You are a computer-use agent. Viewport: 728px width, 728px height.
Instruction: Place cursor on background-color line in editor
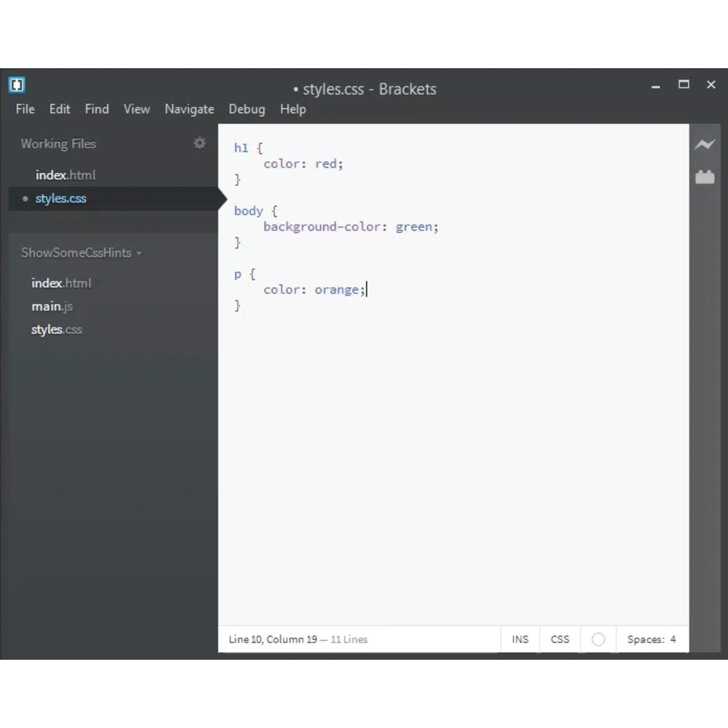350,227
